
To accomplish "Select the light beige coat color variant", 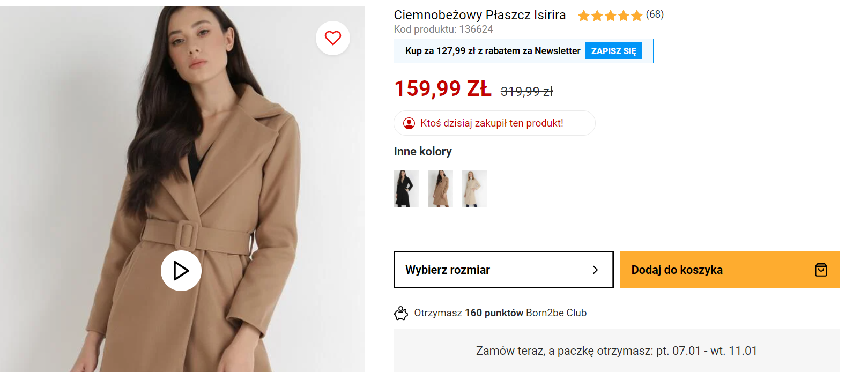I will (x=474, y=189).
